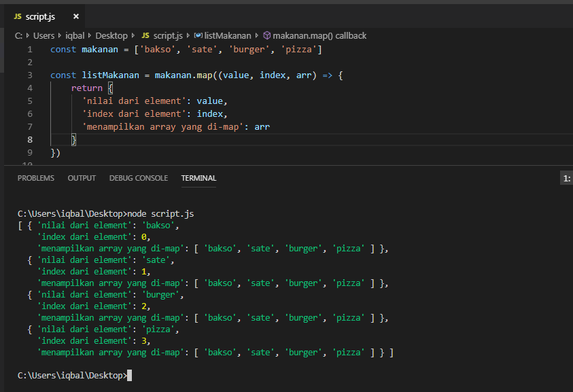
Task: Expand the Desktop breadcrumb folder
Action: pyautogui.click(x=111, y=35)
